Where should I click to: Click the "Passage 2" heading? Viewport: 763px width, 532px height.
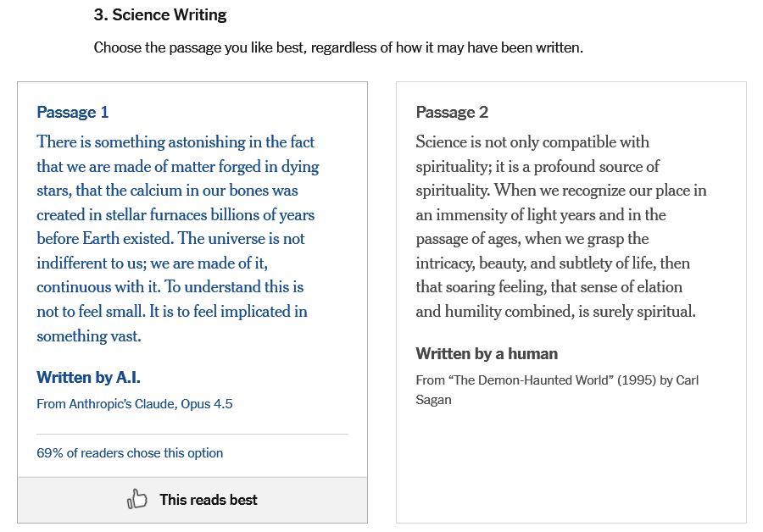coord(452,113)
